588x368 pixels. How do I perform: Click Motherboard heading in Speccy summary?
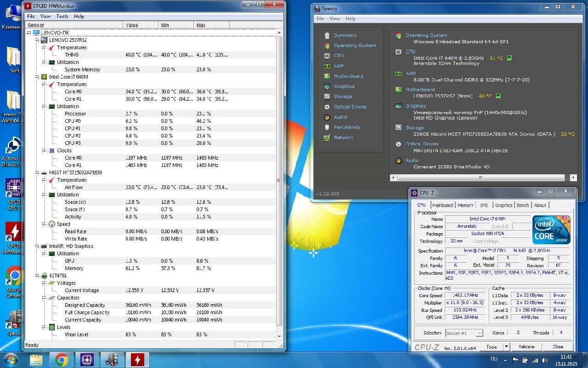[x=420, y=89]
